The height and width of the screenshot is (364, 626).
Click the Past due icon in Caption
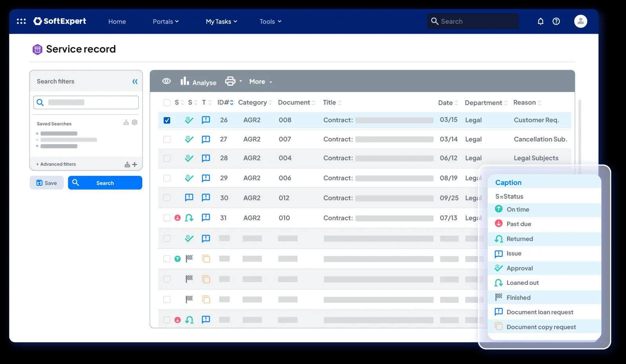pyautogui.click(x=499, y=223)
